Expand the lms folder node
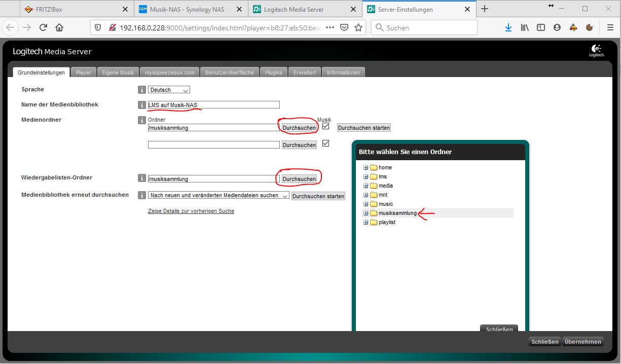 [x=366, y=176]
